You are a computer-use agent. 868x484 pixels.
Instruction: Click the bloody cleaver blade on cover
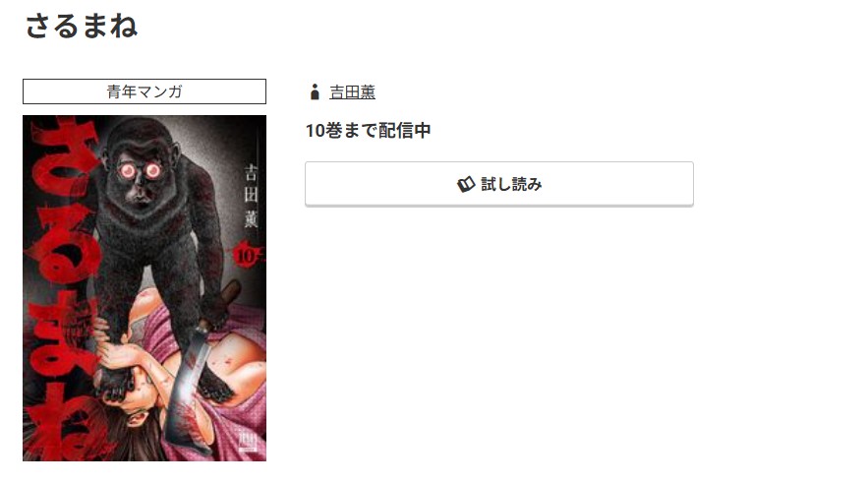click(186, 388)
